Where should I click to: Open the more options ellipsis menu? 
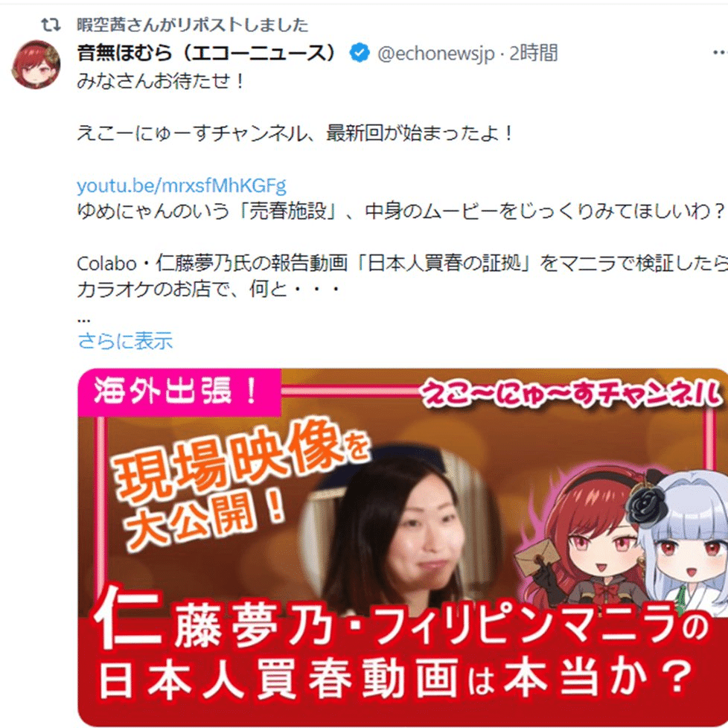[720, 53]
